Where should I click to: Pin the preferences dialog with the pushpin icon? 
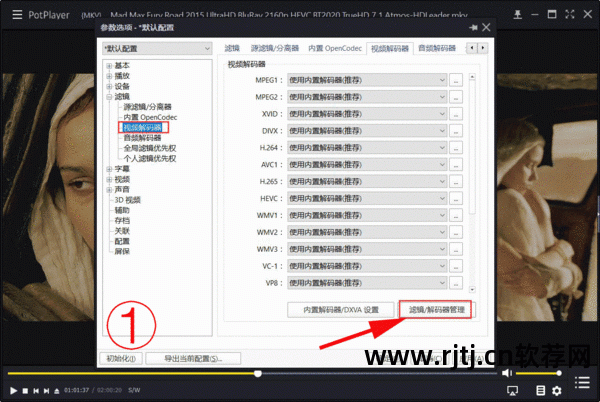click(473, 27)
